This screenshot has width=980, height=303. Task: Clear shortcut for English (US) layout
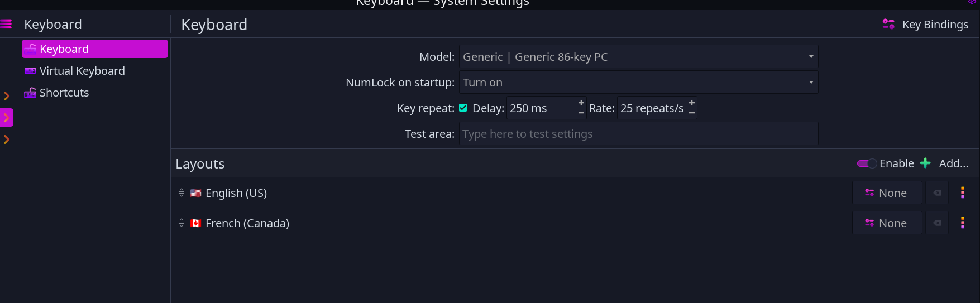[x=937, y=193]
